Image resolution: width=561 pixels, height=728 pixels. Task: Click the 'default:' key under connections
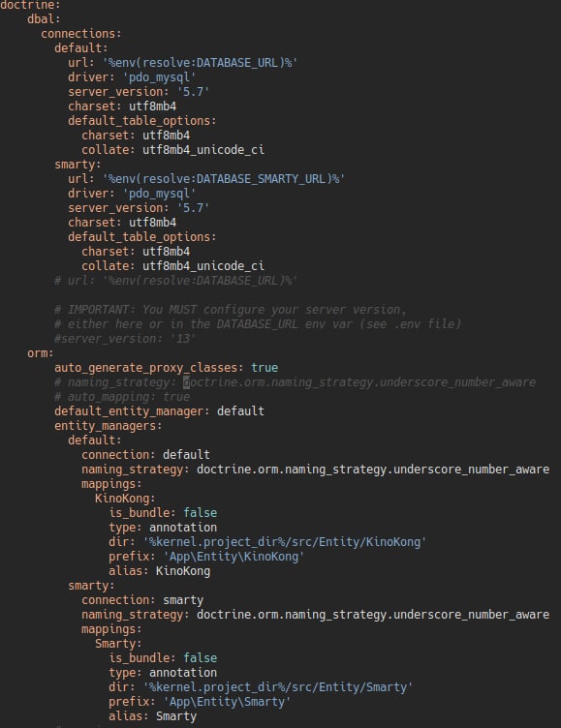pyautogui.click(x=80, y=47)
